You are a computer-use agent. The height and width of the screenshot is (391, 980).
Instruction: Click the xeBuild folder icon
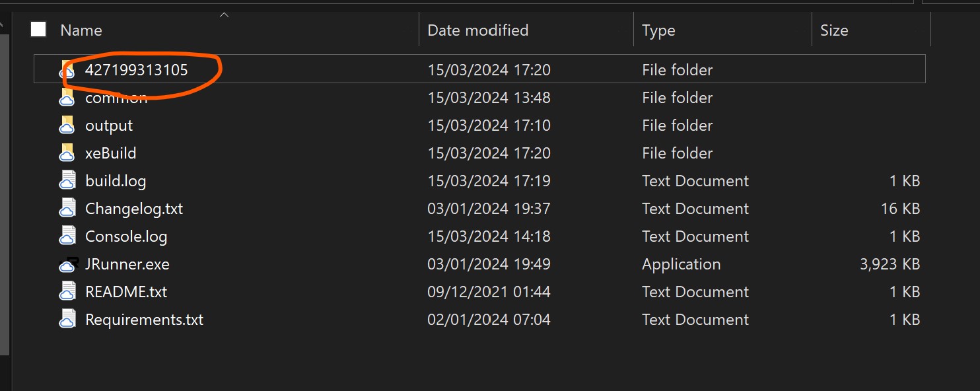pos(67,153)
